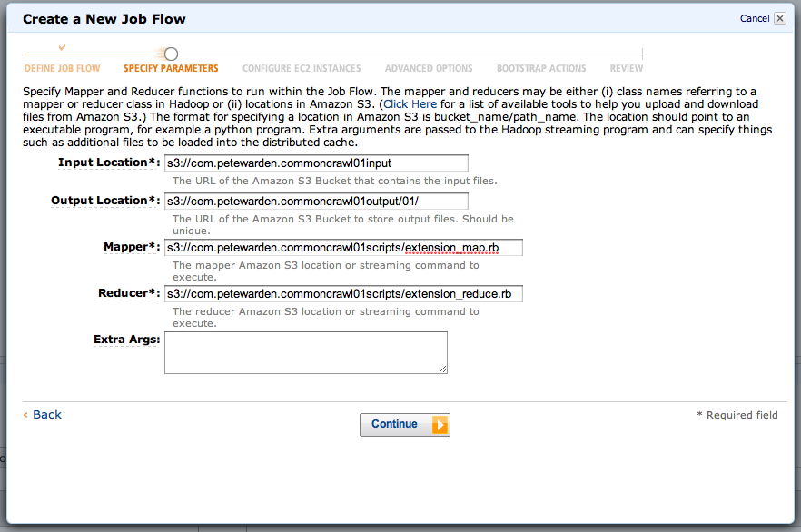801x532 pixels.
Task: Open the Click Here tools link
Action: pos(410,104)
